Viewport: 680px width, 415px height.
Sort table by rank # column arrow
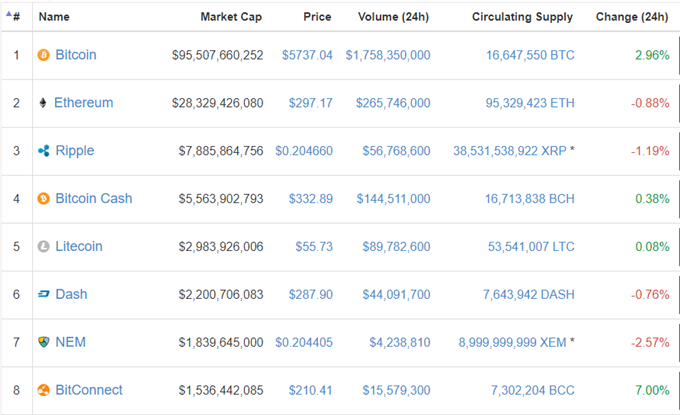(x=9, y=14)
